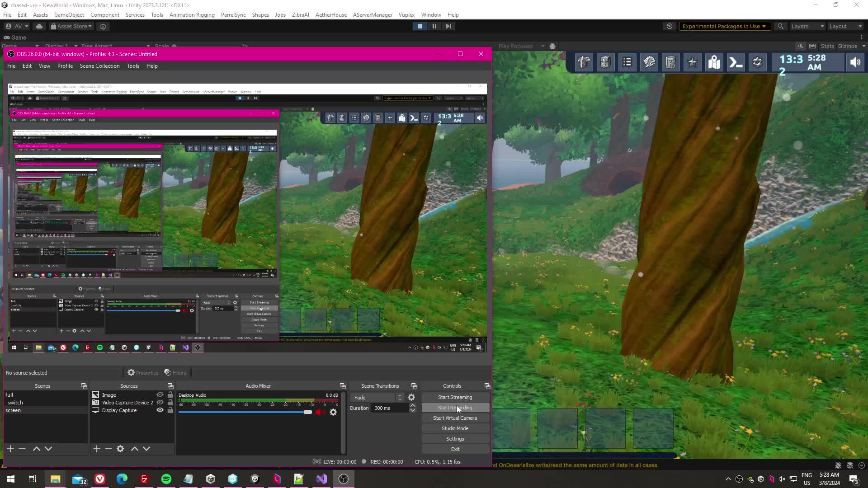Open the Unity cloud icon in toolbar
Image resolution: width=868 pixels, height=488 pixels.
click(x=39, y=26)
